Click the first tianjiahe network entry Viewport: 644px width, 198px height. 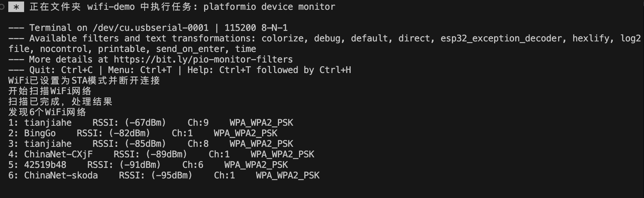[x=48, y=123]
